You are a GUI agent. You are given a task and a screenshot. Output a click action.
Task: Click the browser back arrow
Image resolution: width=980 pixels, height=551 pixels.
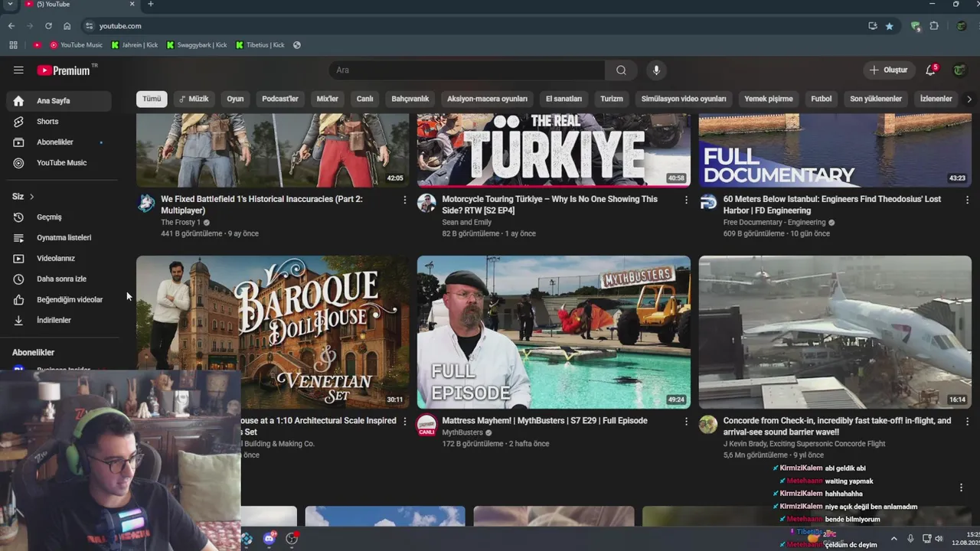coord(11,26)
